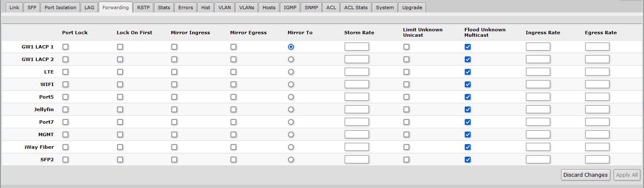
Task: Open the VLANs tab
Action: [247, 8]
